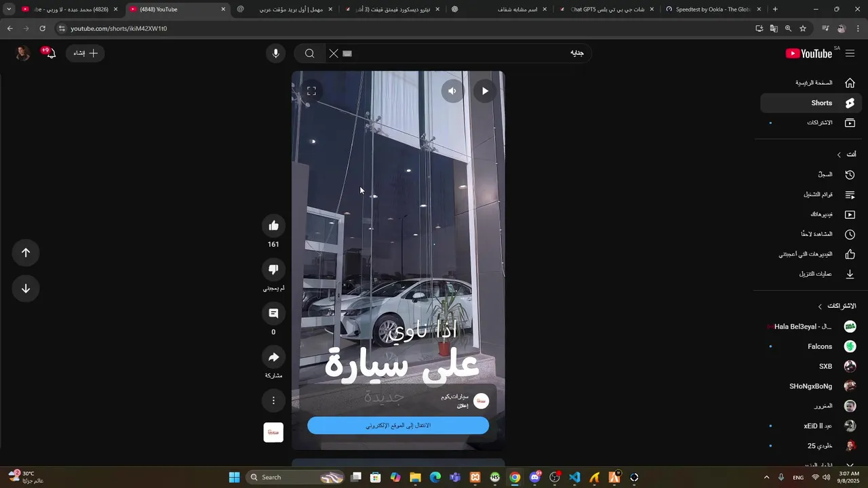Click the translate page icon
The image size is (868, 488).
coord(774,28)
